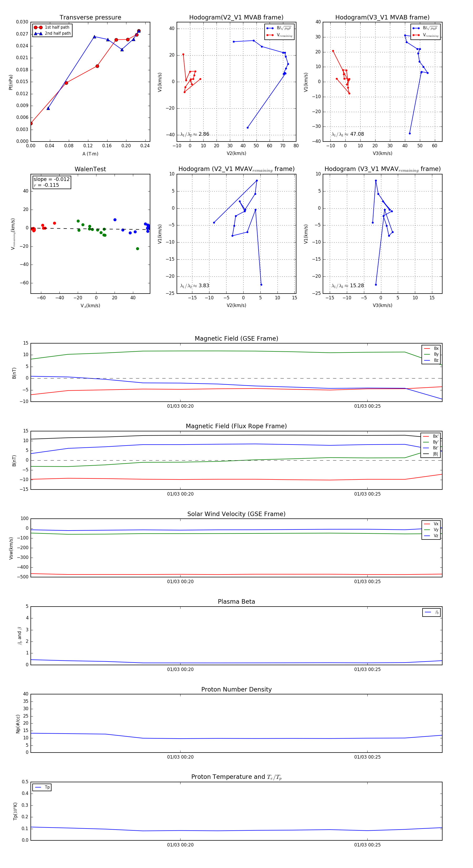Select V_remaining legend entry in V3_V1 MVAB hodogram
The image size is (473, 868).
425,35
